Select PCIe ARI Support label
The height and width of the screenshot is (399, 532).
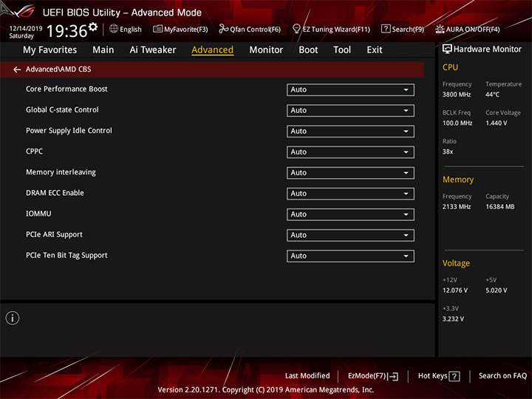[54, 234]
